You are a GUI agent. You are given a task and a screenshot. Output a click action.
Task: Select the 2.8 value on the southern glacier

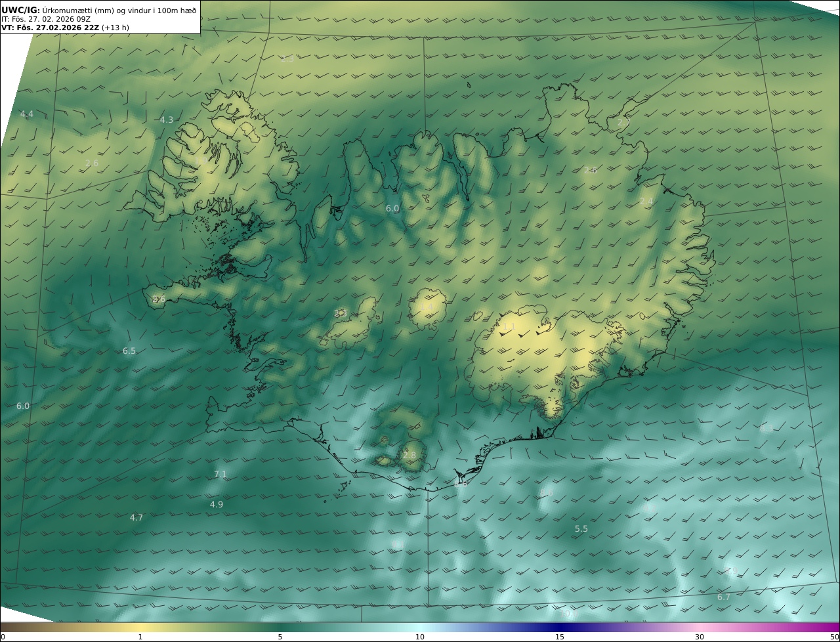click(409, 456)
